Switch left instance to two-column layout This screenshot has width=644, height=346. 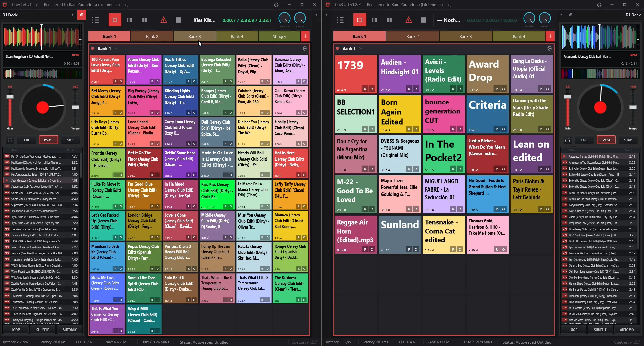(130, 20)
